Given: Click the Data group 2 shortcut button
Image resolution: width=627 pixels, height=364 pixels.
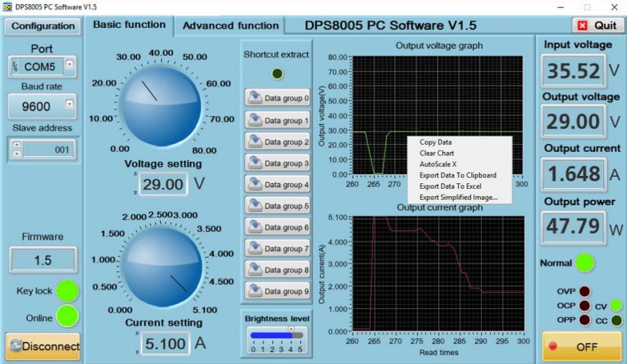Looking at the screenshot, I should 277,142.
